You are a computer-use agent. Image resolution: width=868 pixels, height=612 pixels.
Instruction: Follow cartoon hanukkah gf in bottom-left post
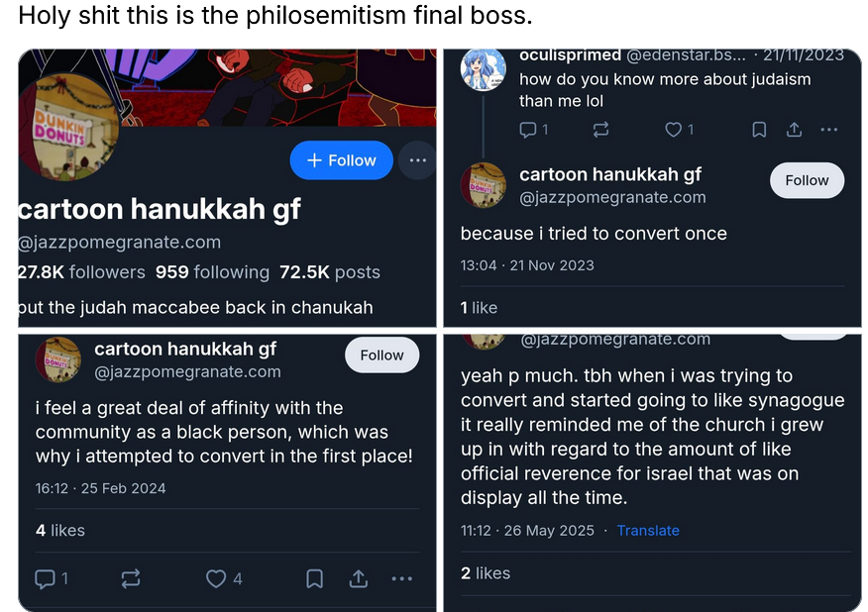point(381,355)
